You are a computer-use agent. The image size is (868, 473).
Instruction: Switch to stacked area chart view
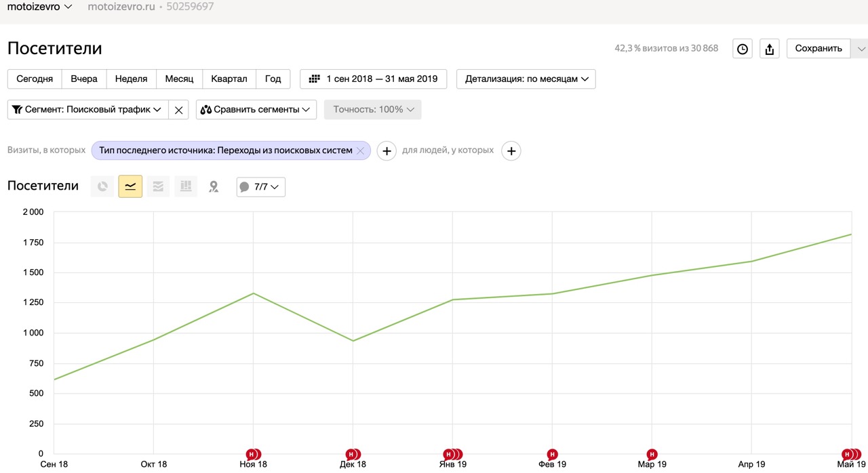[158, 186]
